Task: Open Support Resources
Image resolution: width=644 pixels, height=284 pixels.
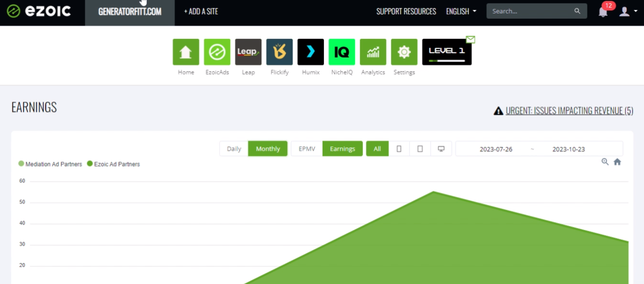Action: tap(406, 11)
